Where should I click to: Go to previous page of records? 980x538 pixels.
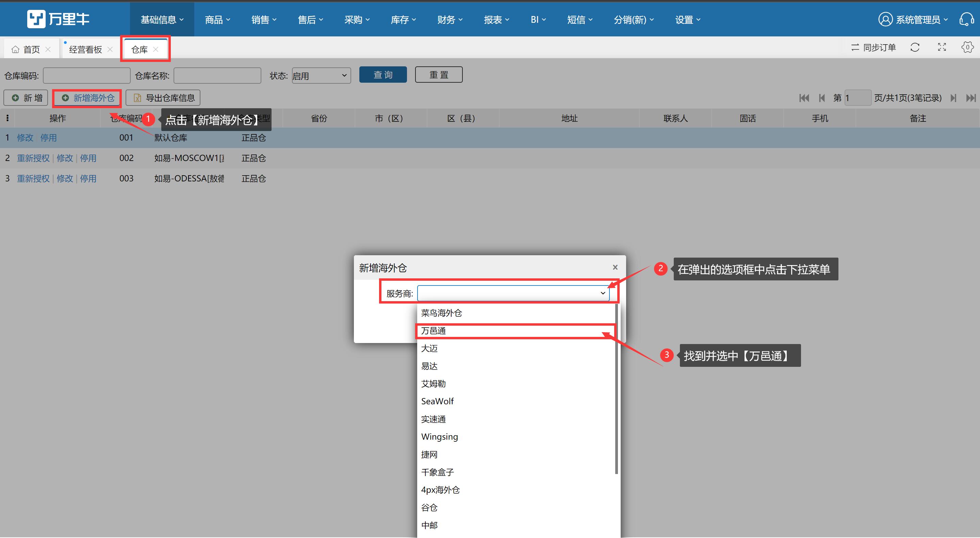[x=822, y=98]
